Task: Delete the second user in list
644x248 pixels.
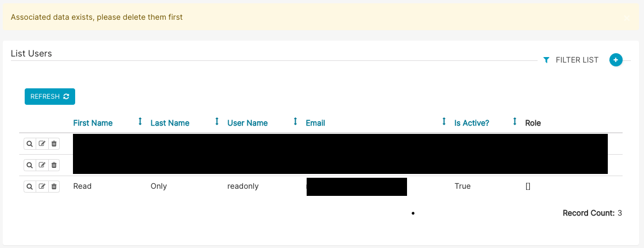Action: click(54, 165)
